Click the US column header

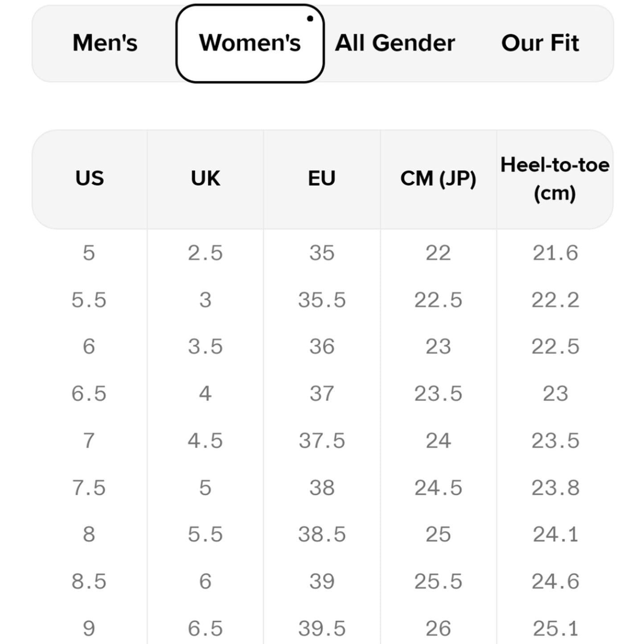(x=90, y=179)
